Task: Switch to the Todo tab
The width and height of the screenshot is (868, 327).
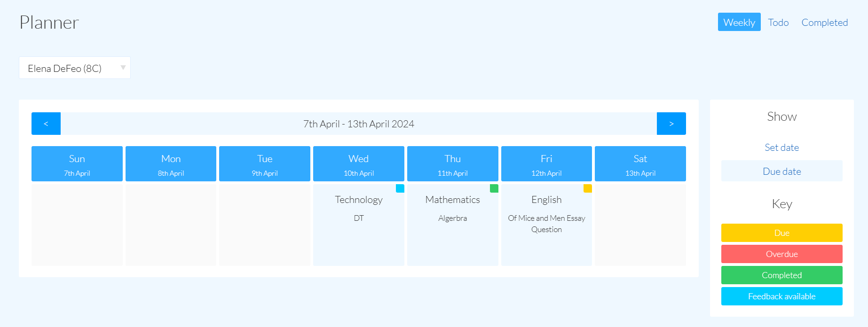Action: tap(778, 23)
